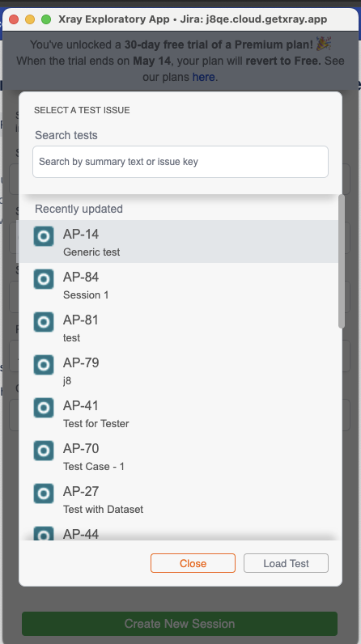Pick the AP-41 Test for Tester item
361x644 pixels.
[177, 413]
